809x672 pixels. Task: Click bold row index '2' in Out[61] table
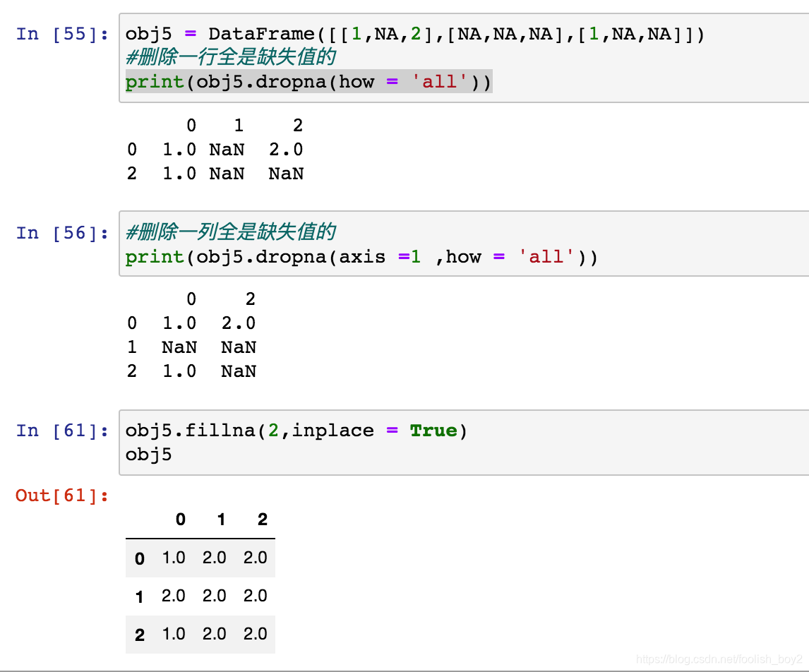pyautogui.click(x=140, y=635)
